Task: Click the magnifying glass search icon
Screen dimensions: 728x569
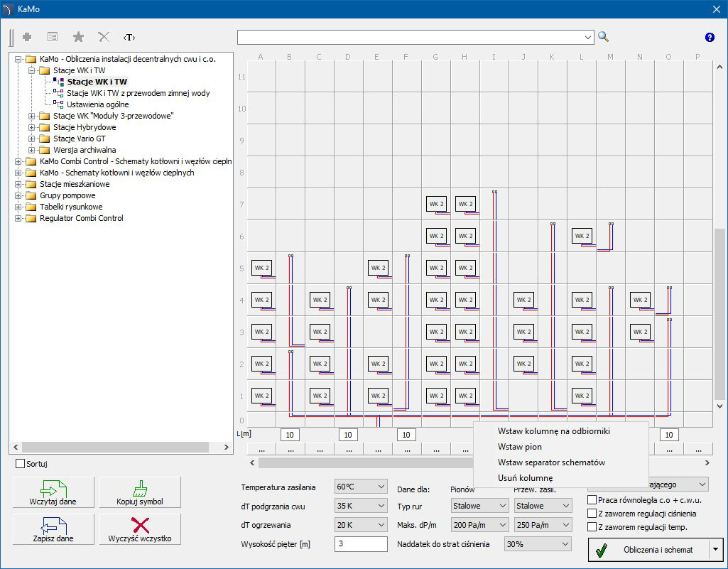Action: (604, 37)
